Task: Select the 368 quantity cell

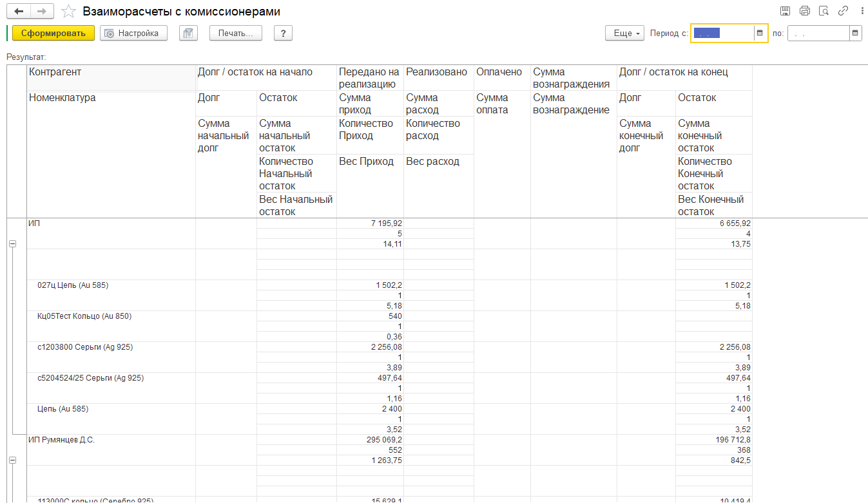Action: coord(713,450)
